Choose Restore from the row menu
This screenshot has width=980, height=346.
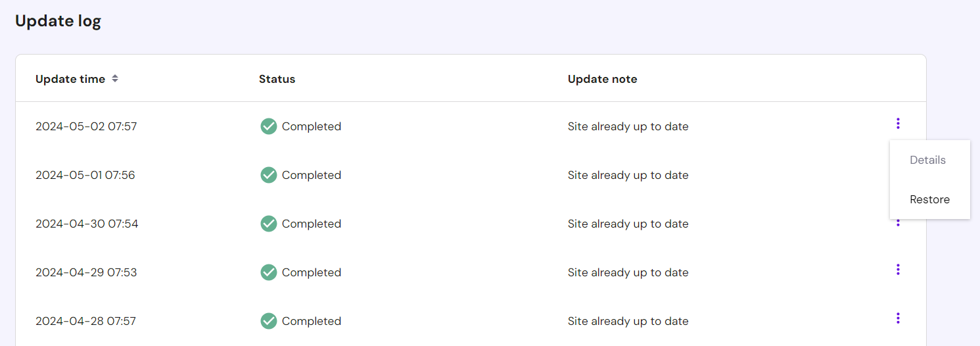pos(929,199)
